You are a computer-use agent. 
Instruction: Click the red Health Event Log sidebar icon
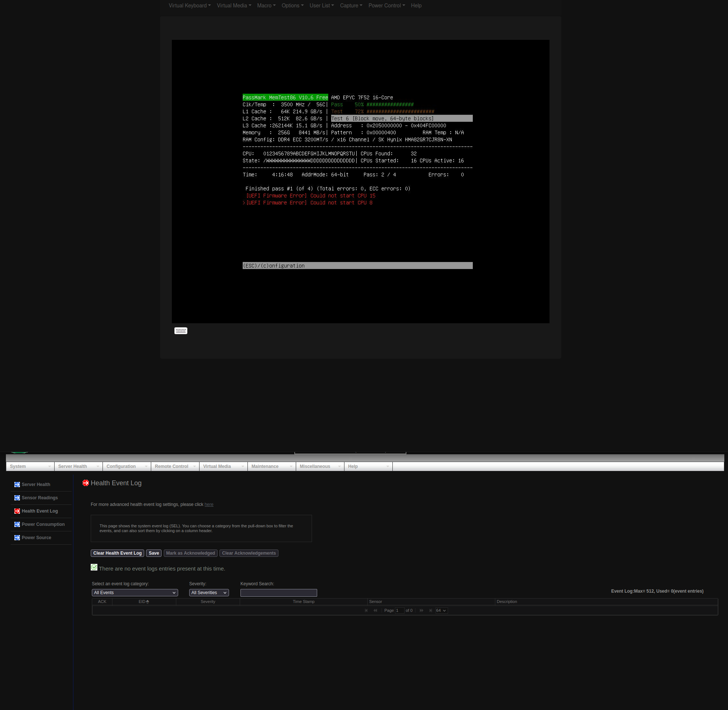tap(17, 511)
